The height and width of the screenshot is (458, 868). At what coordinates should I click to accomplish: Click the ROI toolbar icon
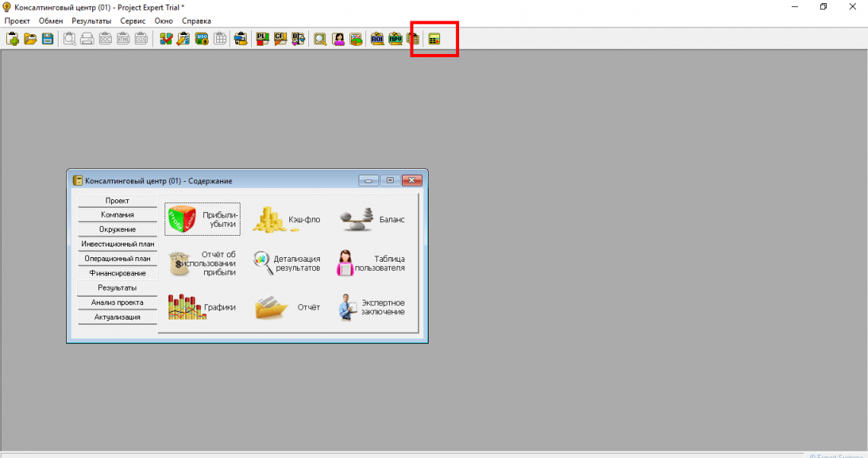377,39
